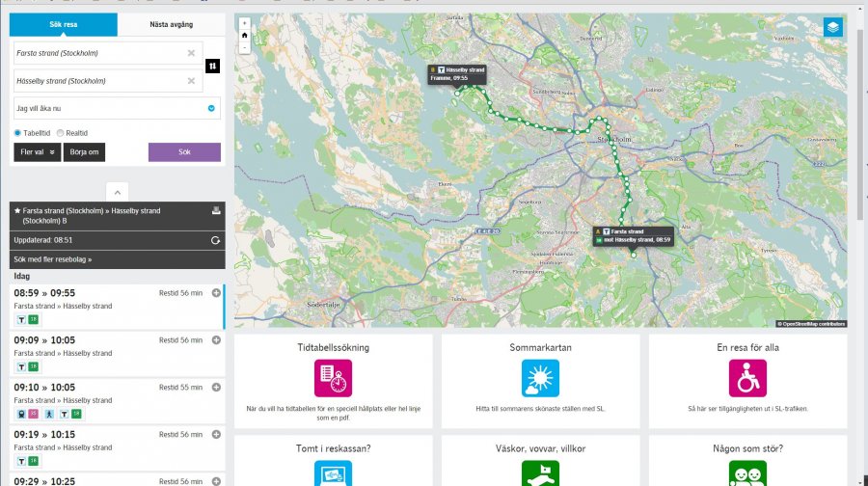The height and width of the screenshot is (486, 868).
Task: Print the trip results
Action: (216, 210)
